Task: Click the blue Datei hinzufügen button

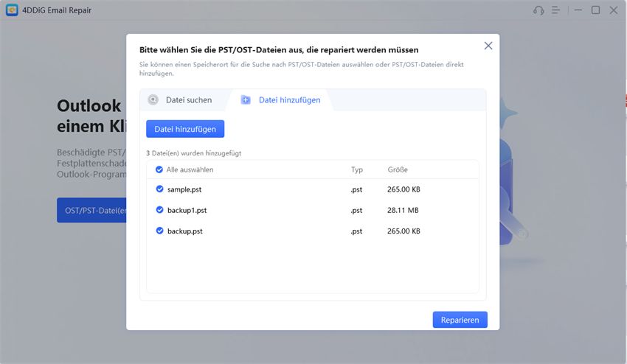Action: pos(185,129)
